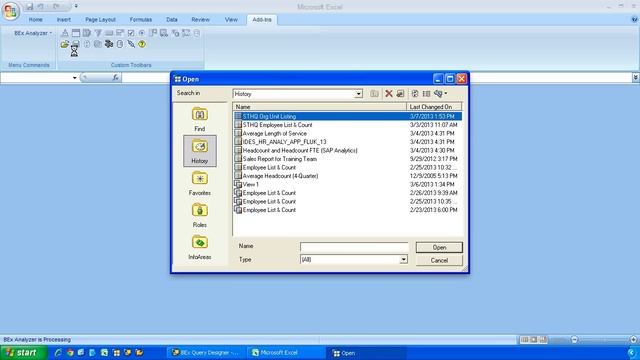Expand the Excel Name Box dropdown arrow
Image resolution: width=640 pixels, height=360 pixels.
point(74,78)
